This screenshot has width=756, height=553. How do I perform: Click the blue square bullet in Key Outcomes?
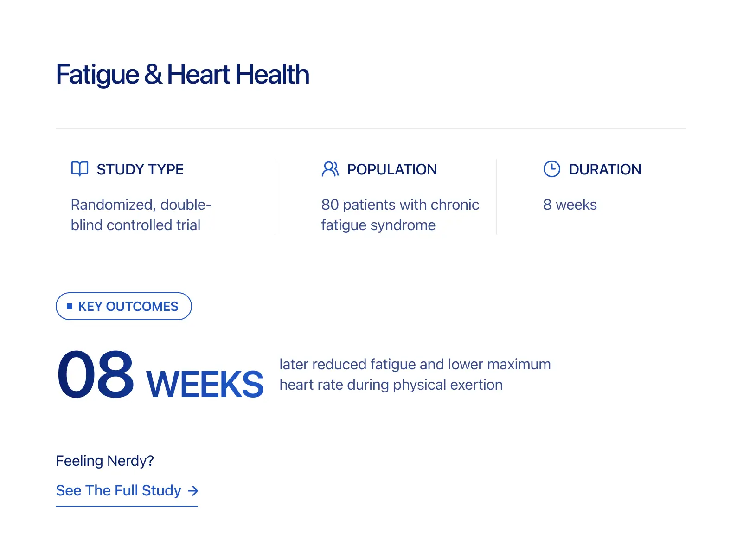pos(70,306)
